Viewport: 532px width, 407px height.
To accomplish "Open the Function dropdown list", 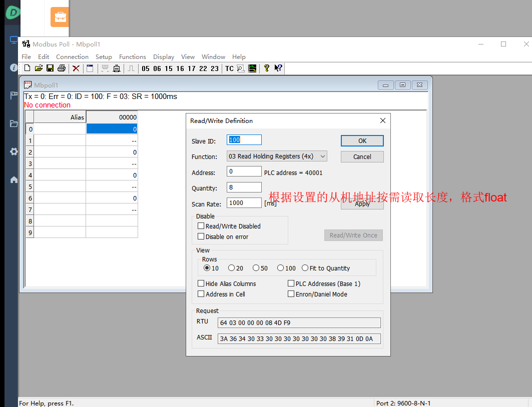I will [277, 156].
